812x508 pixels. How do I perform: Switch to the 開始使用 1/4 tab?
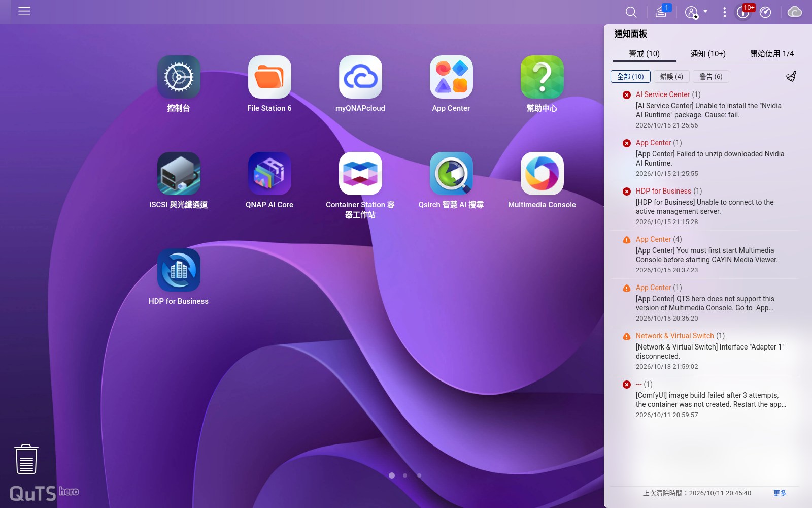click(772, 54)
